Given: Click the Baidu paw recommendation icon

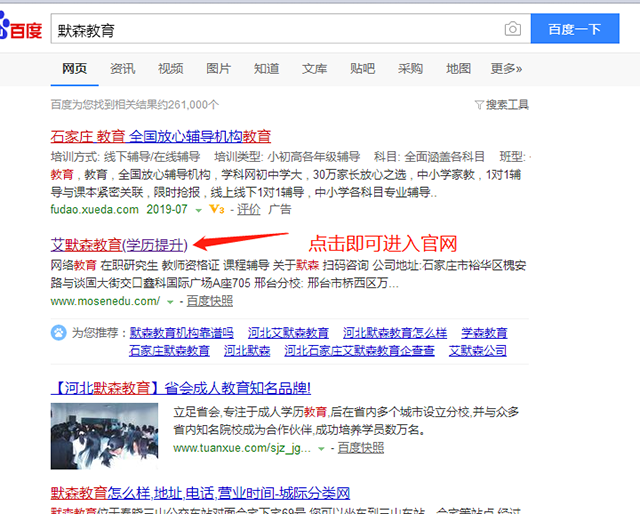Looking at the screenshot, I should tap(58, 333).
